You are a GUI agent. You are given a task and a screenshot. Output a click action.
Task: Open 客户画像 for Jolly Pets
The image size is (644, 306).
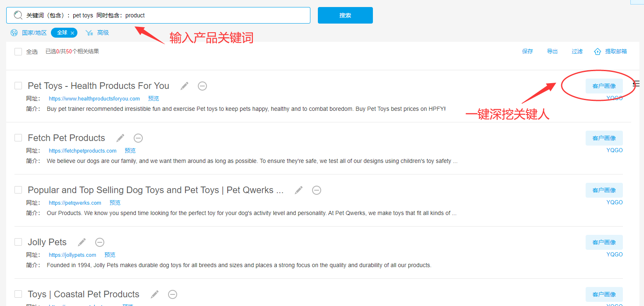pos(604,242)
